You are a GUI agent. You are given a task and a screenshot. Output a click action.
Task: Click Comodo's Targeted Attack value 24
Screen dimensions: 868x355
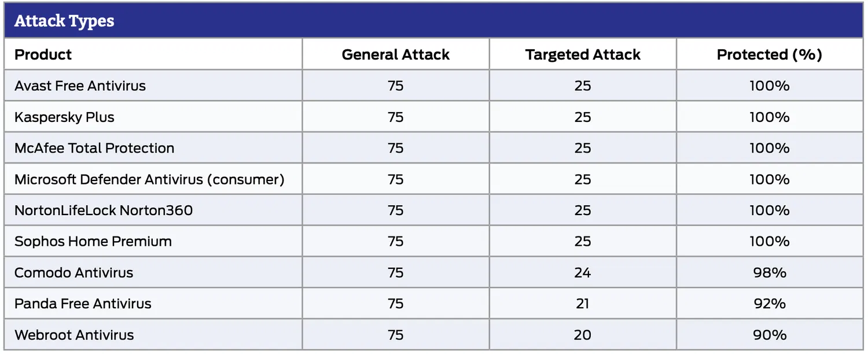point(583,273)
